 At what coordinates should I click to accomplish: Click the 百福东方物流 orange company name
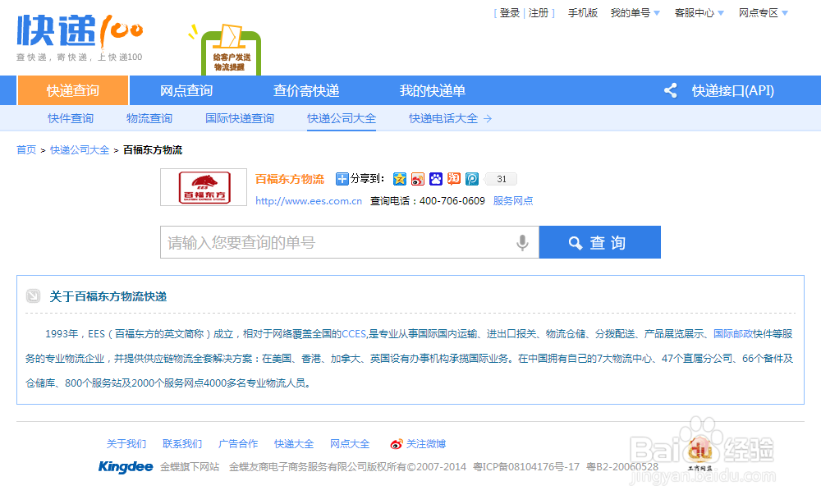pos(290,179)
